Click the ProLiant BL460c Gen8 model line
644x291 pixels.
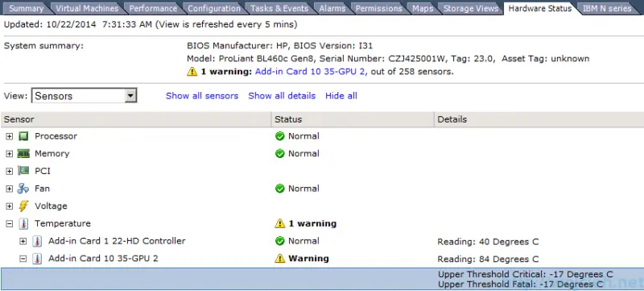[388, 59]
